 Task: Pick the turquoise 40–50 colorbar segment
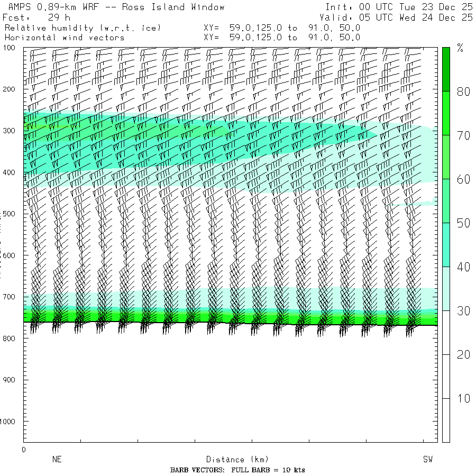tap(446, 244)
